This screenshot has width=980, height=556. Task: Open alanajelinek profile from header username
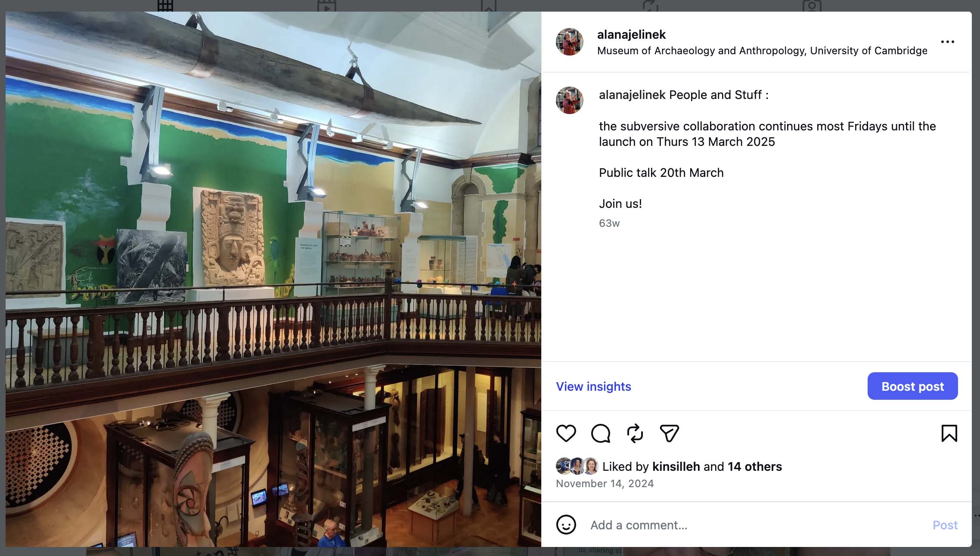click(x=631, y=34)
